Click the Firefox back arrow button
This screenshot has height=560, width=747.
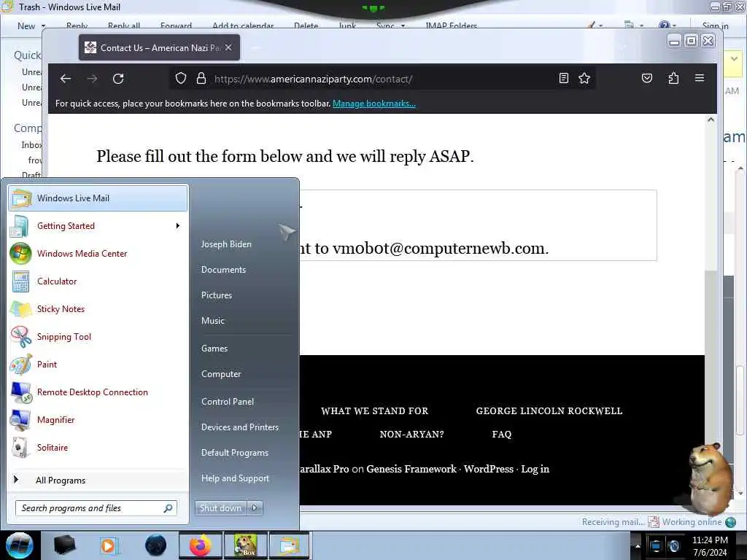[x=66, y=79]
